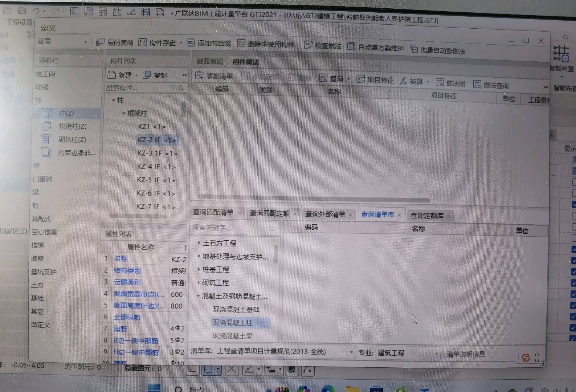Select component KZ-5 1F <1>
576x392 pixels.
(156, 180)
